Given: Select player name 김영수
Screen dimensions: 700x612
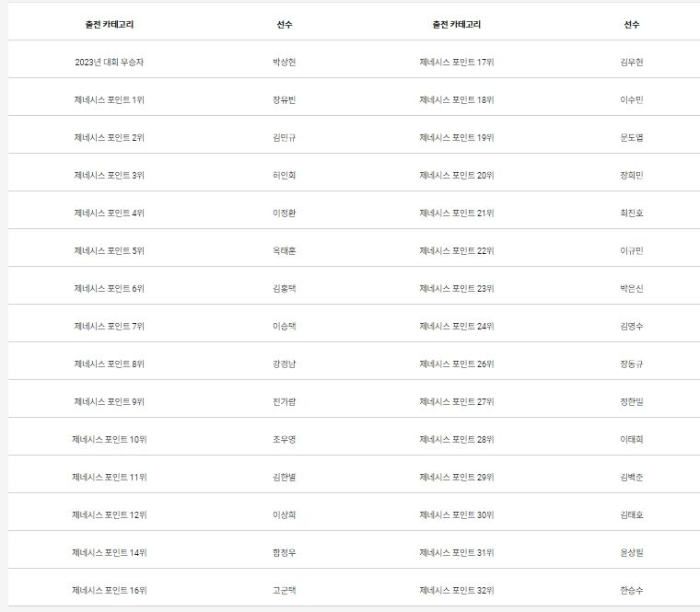Looking at the screenshot, I should 632,326.
